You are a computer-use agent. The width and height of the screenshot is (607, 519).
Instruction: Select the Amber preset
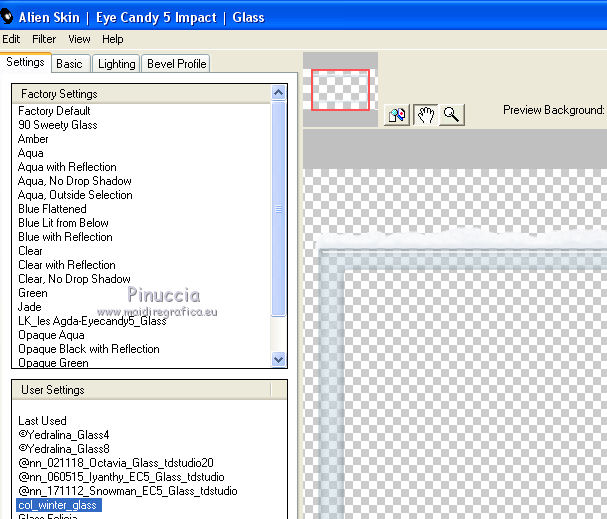(33, 139)
